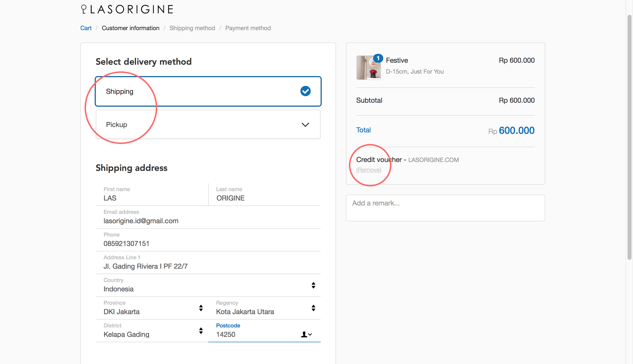Click the quantity badge on Festive item

click(x=378, y=59)
